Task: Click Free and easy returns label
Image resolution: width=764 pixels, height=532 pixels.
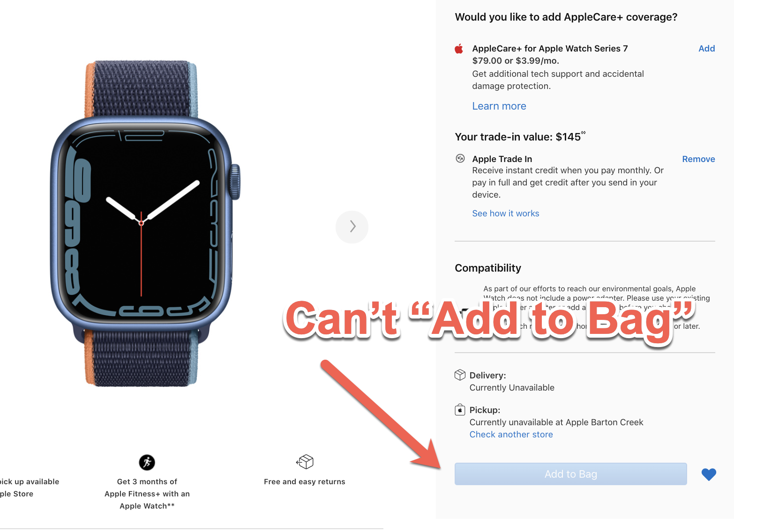Action: 304,481
